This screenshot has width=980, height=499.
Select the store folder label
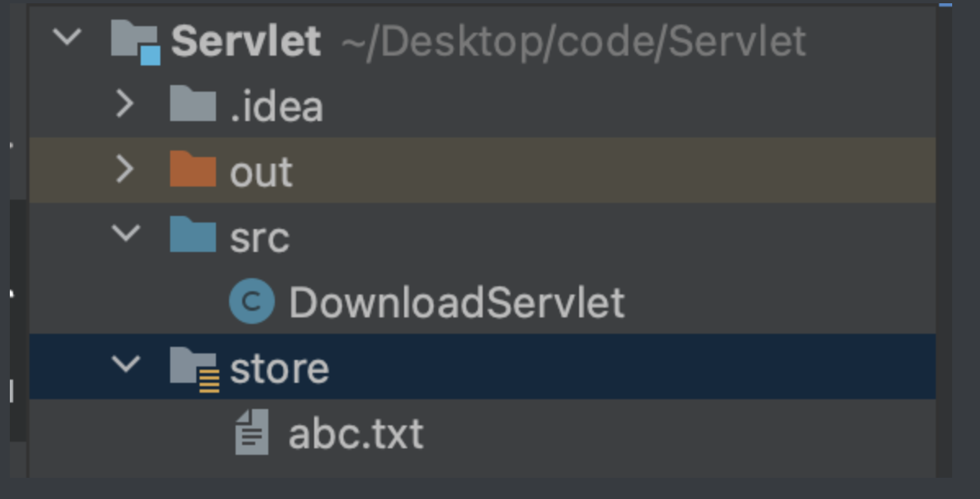coord(279,368)
